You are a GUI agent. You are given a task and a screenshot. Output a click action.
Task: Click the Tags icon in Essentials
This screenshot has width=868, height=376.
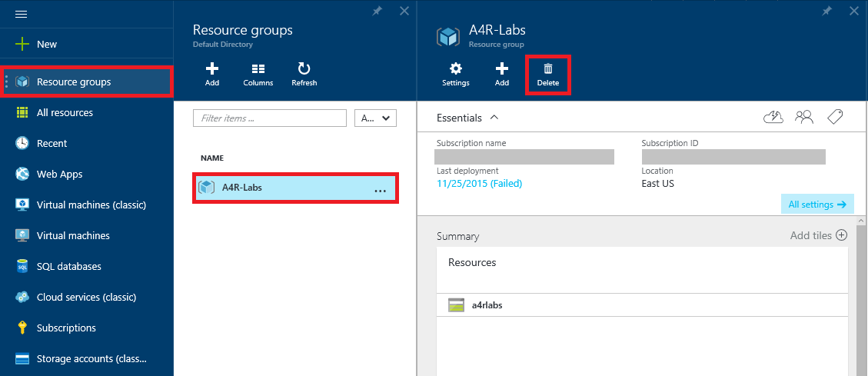835,117
